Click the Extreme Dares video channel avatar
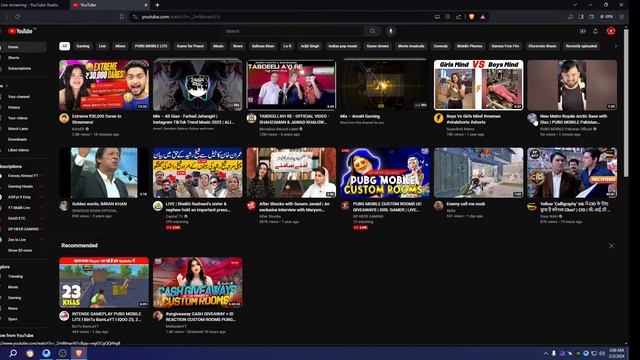 [64, 118]
